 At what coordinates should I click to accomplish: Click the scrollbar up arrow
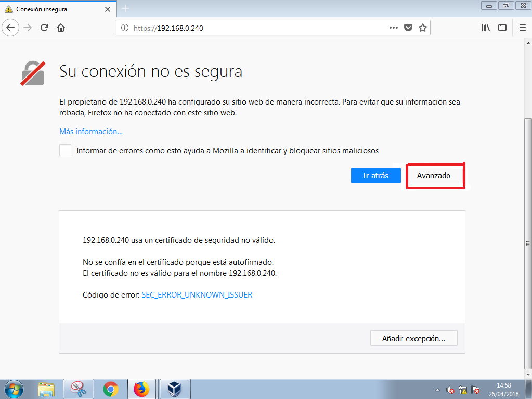tap(528, 43)
